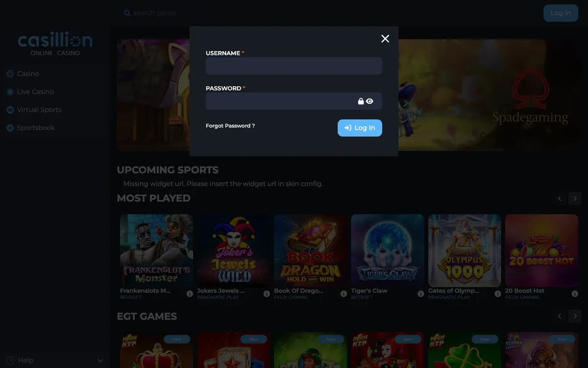Show info for Gates of Olympus
Screen dimensions: 588x368
pos(498,294)
